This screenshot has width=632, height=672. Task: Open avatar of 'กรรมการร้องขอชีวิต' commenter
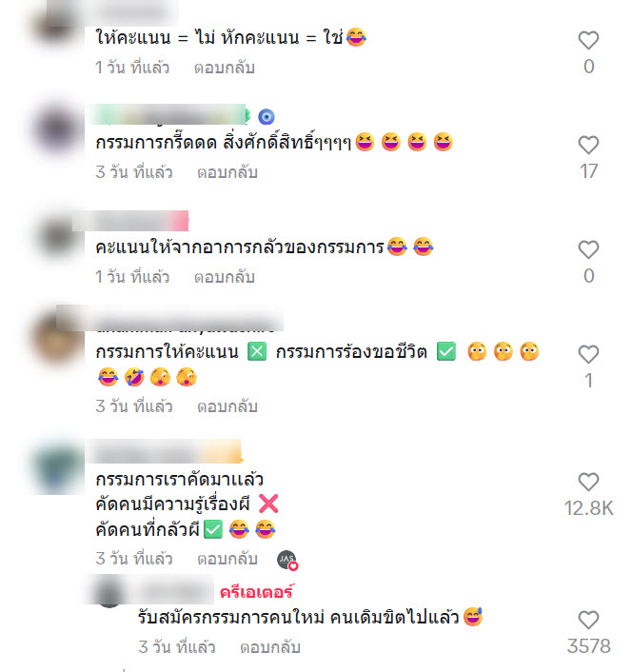coord(58,339)
